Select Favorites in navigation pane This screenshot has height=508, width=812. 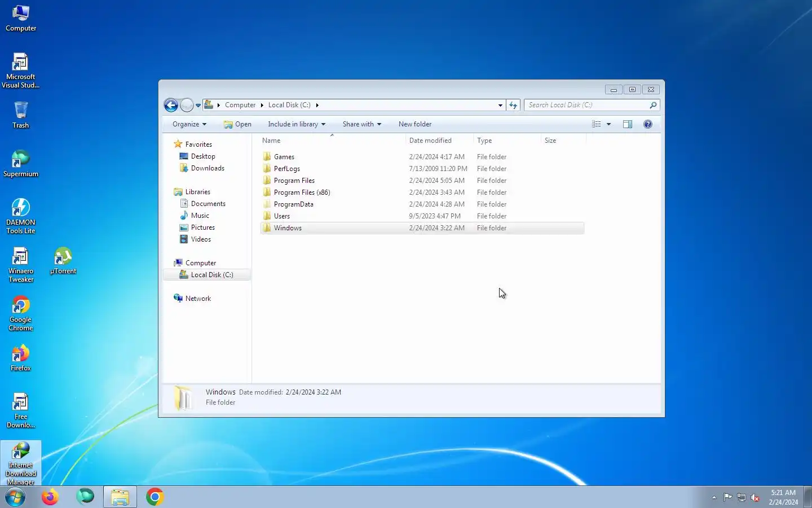tap(193, 144)
